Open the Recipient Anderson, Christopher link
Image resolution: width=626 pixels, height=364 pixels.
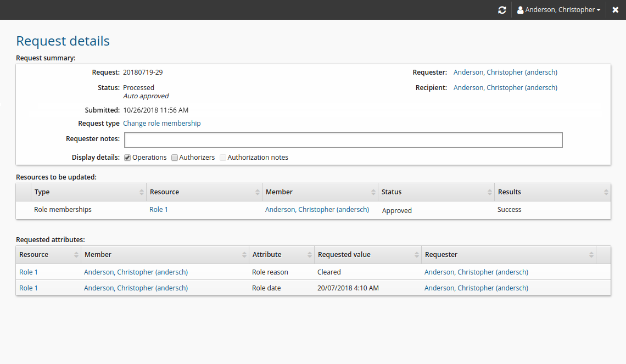(x=505, y=88)
